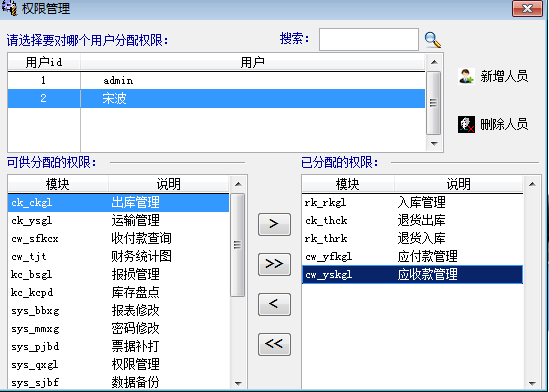Select cw_sfkcx 收付款查询 permission

point(118,239)
